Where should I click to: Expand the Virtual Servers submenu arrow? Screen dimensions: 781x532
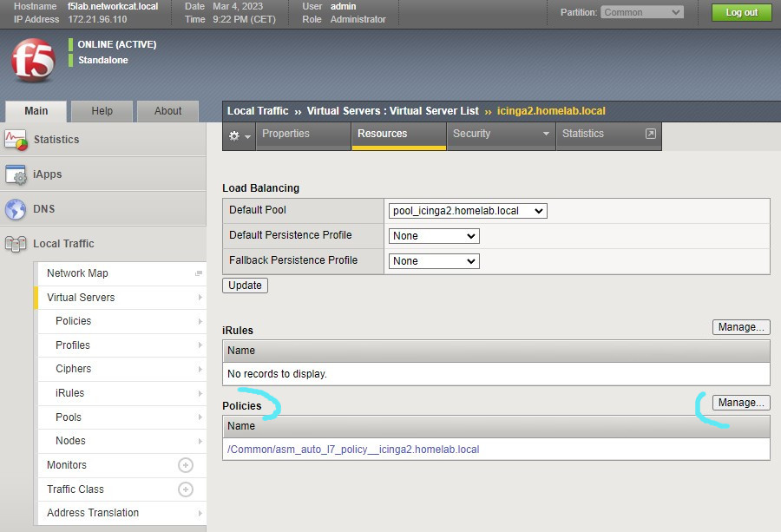(x=200, y=298)
